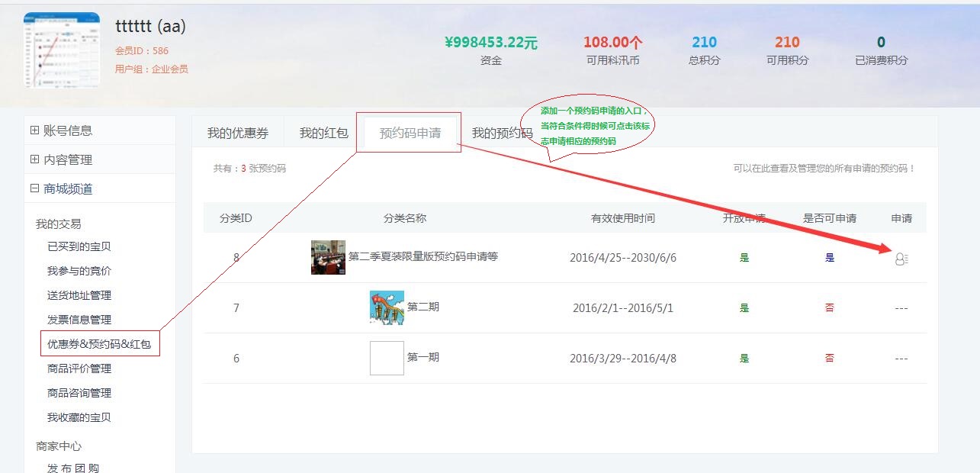
Task: Go to 我收藏的宝贝
Action: 79,417
